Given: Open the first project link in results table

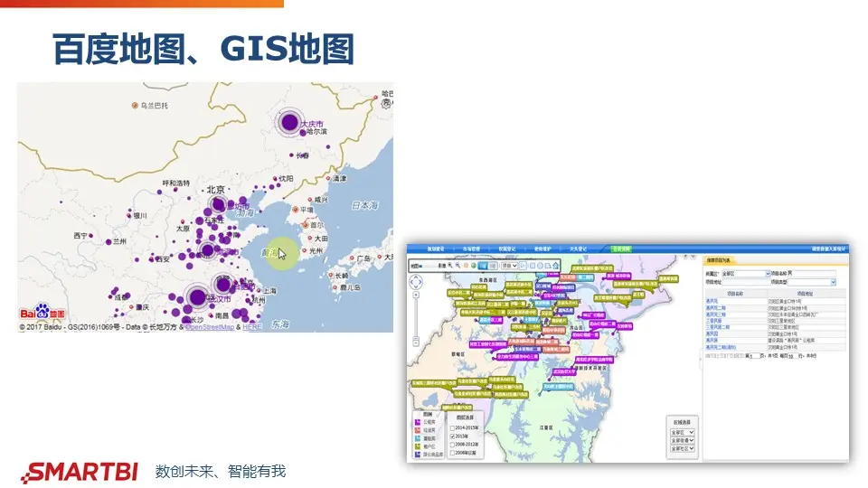Looking at the screenshot, I should (x=712, y=301).
